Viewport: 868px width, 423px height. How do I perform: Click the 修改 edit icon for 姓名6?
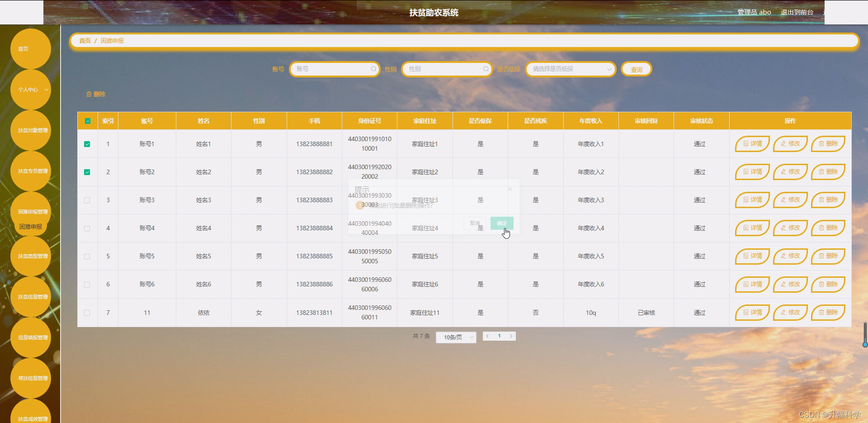click(x=790, y=285)
